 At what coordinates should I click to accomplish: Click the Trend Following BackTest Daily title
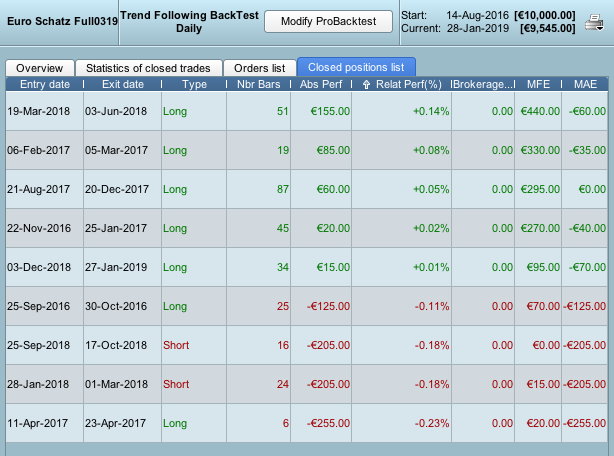[x=189, y=22]
